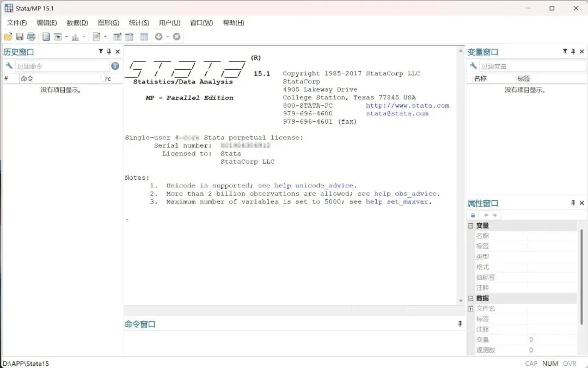Toggle the lock icon in 属性窗口

pos(473,216)
